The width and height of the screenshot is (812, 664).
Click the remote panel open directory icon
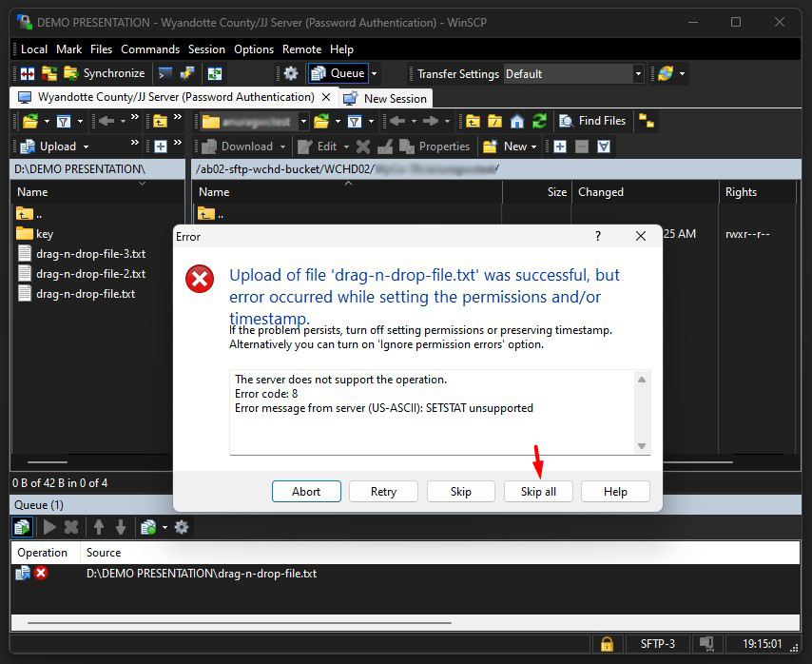321,121
